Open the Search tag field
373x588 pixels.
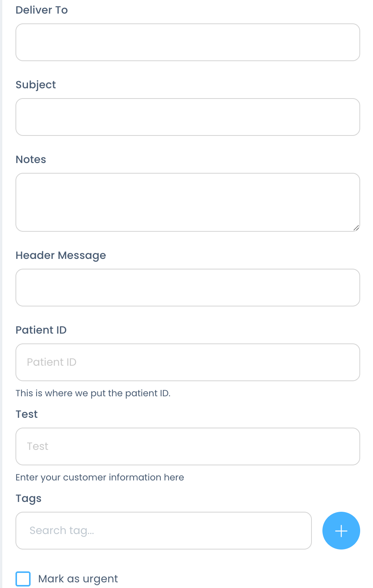point(163,531)
